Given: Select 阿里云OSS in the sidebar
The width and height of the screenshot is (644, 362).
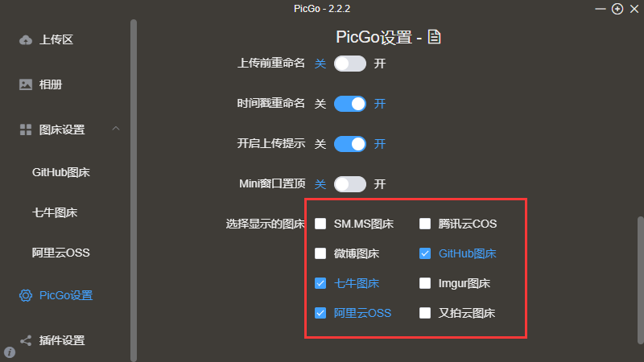Looking at the screenshot, I should click(x=61, y=253).
